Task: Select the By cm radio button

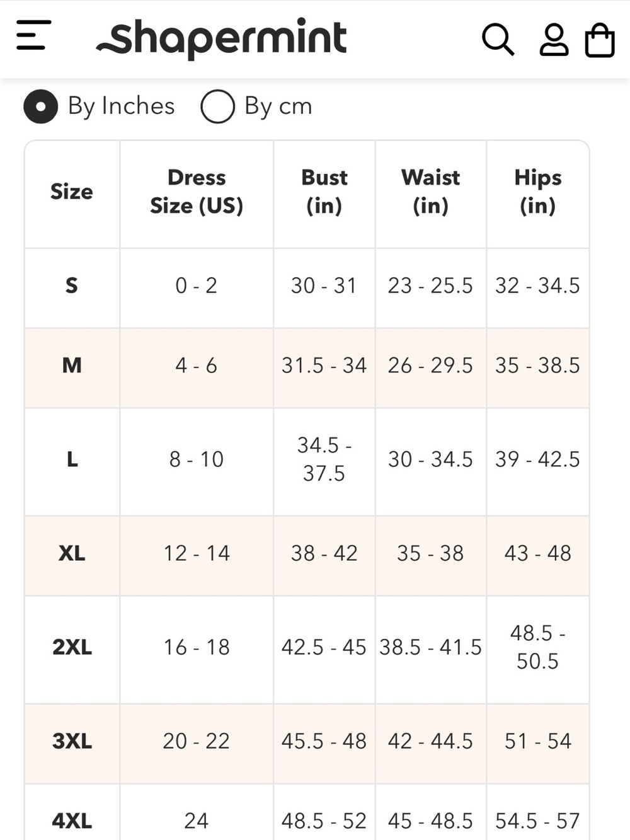Action: click(x=218, y=106)
